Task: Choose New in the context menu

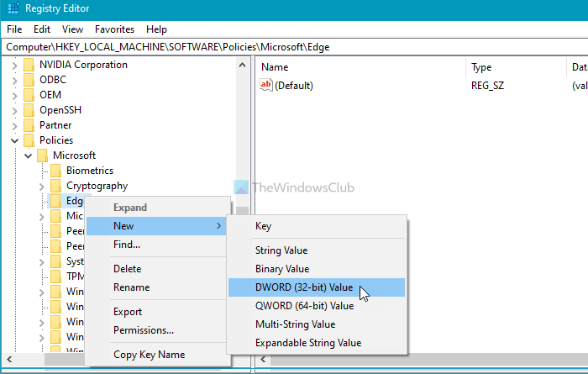Action: click(x=156, y=226)
